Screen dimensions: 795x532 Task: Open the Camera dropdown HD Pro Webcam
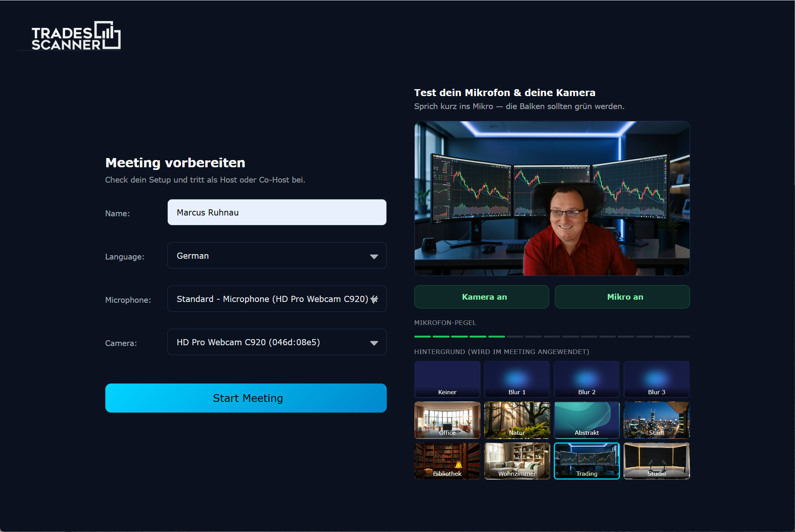277,342
